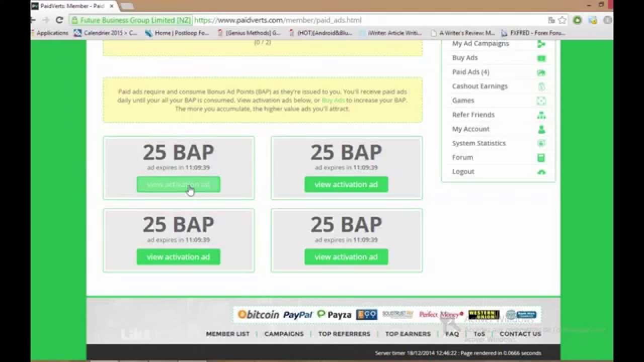Open the FXFRED - Forex Foru... bookmark
The width and height of the screenshot is (644, 362).
[533, 33]
